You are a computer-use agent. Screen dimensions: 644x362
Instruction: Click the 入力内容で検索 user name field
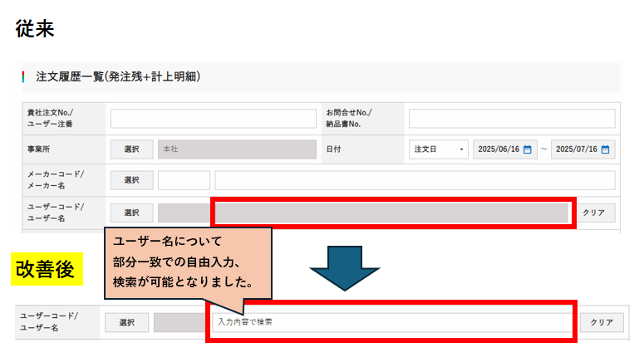pos(392,323)
